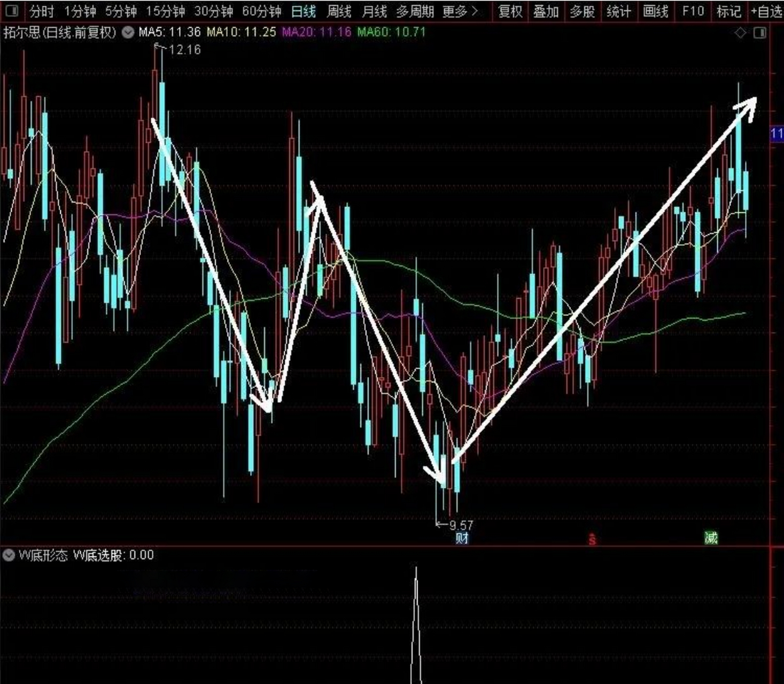Open the 画线 drawing tools

tap(656, 11)
